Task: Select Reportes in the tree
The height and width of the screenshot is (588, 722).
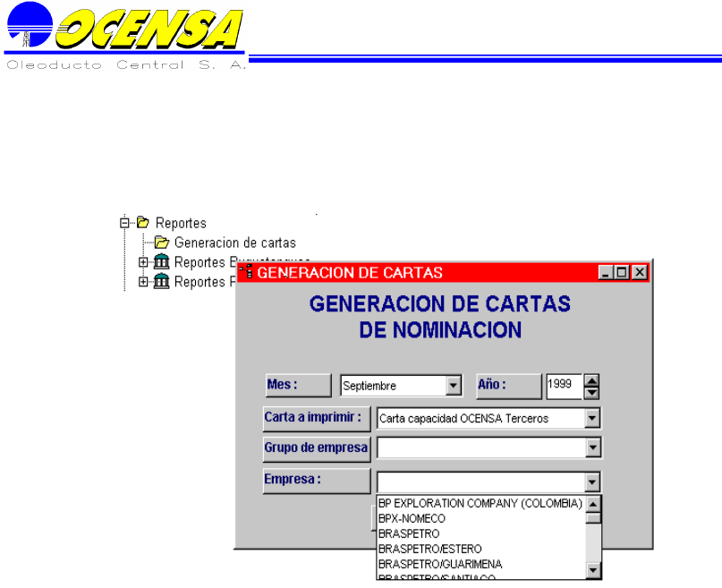Action: coord(181,223)
